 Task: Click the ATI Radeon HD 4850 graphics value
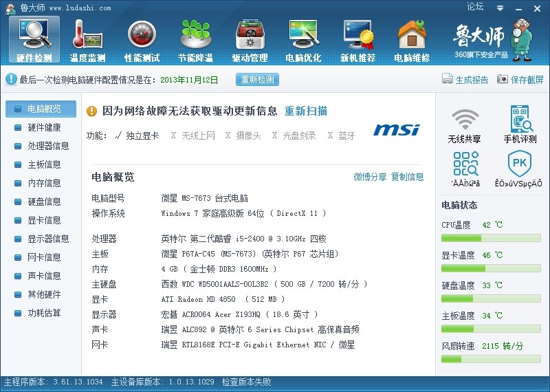(x=223, y=299)
